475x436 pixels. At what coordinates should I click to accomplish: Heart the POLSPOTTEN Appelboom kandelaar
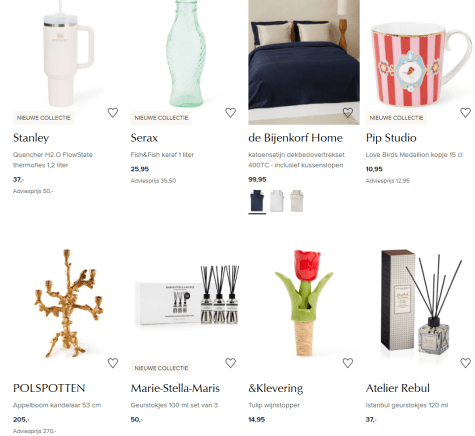pyautogui.click(x=113, y=363)
